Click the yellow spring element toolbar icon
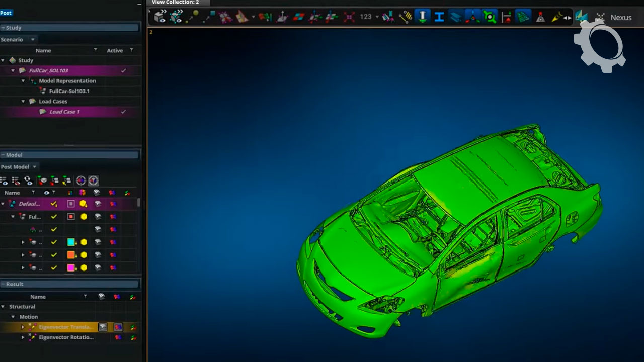 pyautogui.click(x=405, y=17)
